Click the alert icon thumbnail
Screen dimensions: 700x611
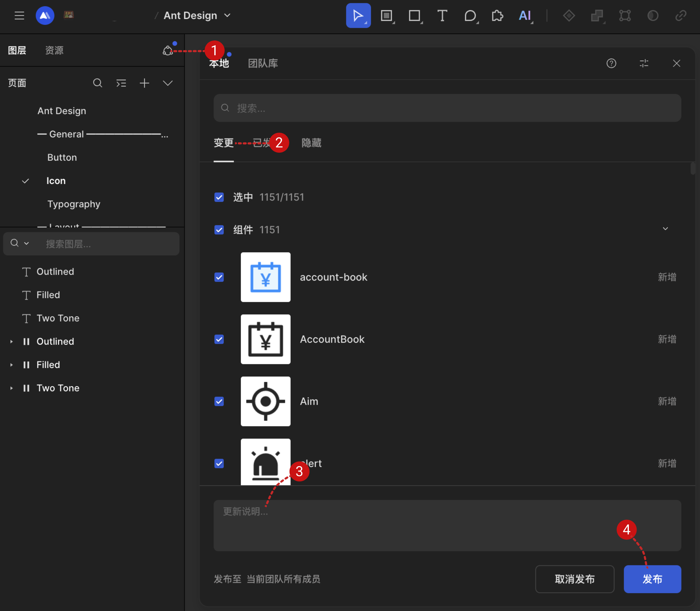tap(265, 462)
